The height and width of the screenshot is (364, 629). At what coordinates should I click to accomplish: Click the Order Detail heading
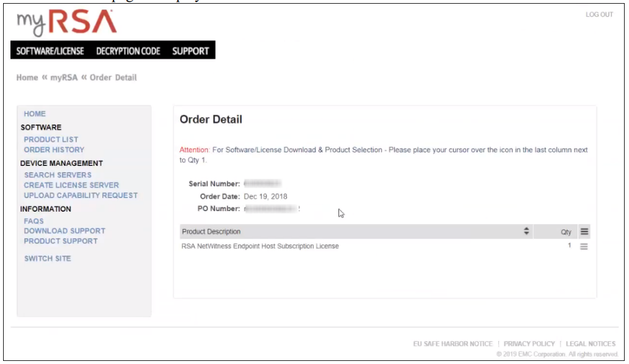click(211, 119)
